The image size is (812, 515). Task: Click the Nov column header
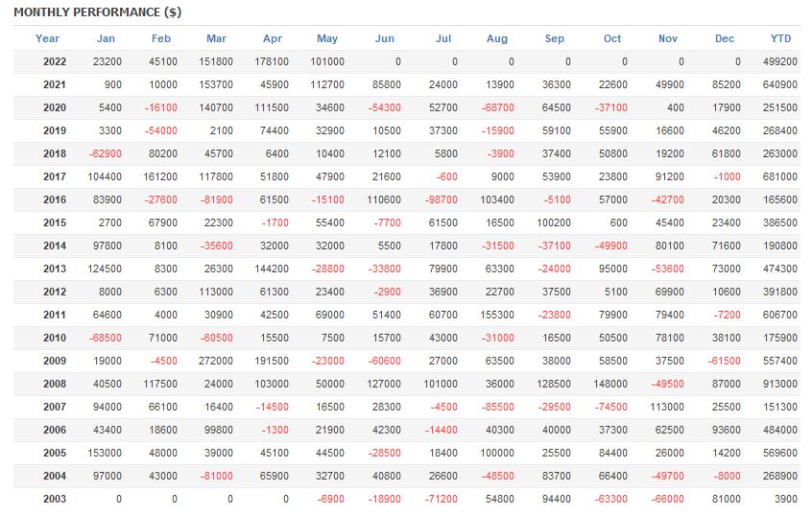(x=668, y=38)
